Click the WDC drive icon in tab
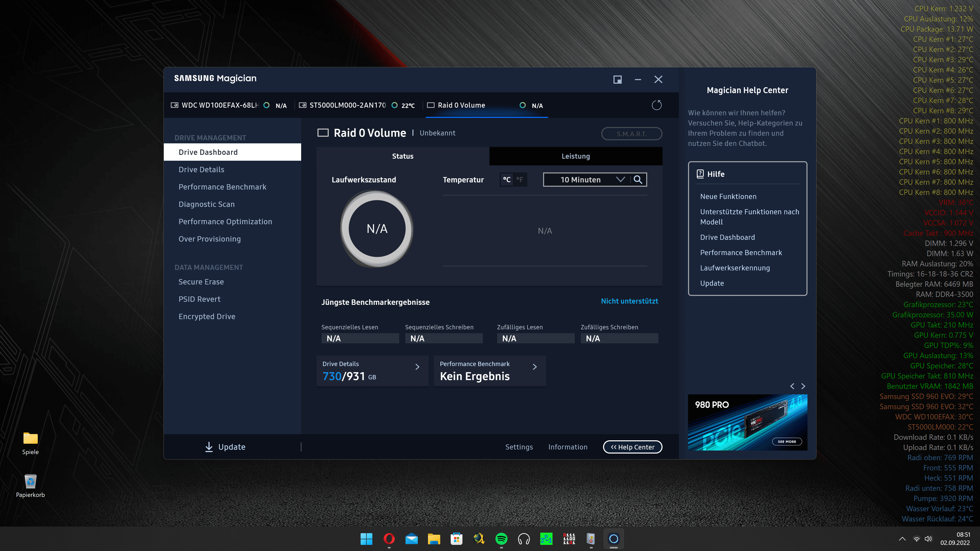The image size is (980, 551). tap(175, 105)
